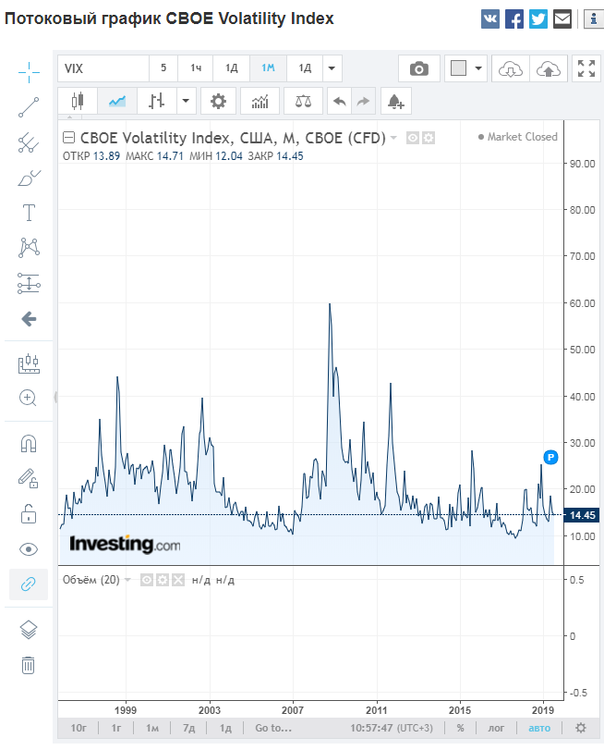This screenshot has width=604, height=750.
Task: Hide the Объём indicator eye toggle
Action: 147,580
